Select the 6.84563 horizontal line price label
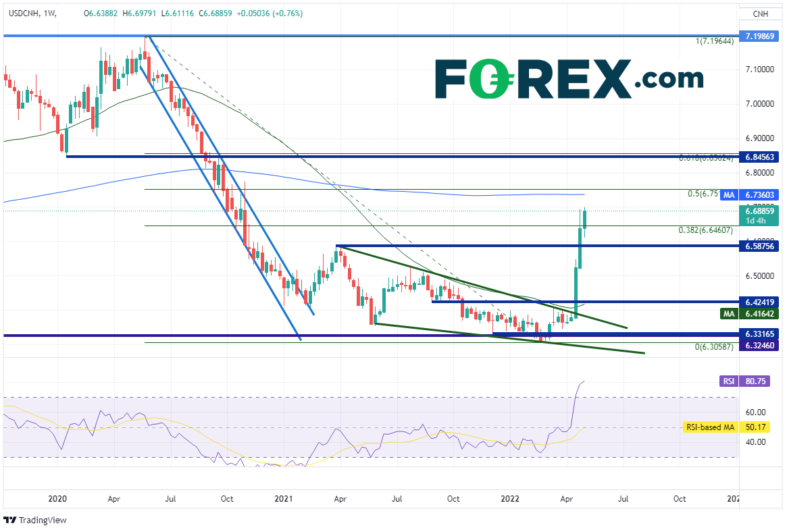Screen dimensions: 789x532 (x=760, y=157)
